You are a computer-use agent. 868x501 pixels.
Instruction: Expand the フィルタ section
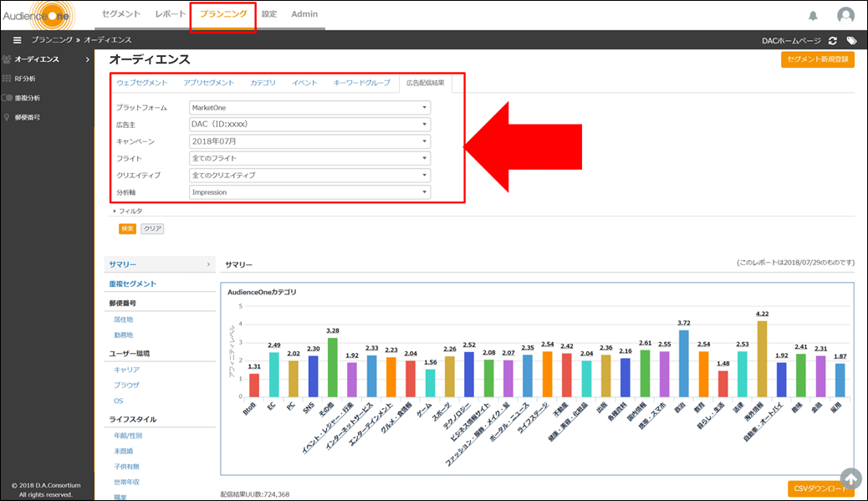[128, 212]
